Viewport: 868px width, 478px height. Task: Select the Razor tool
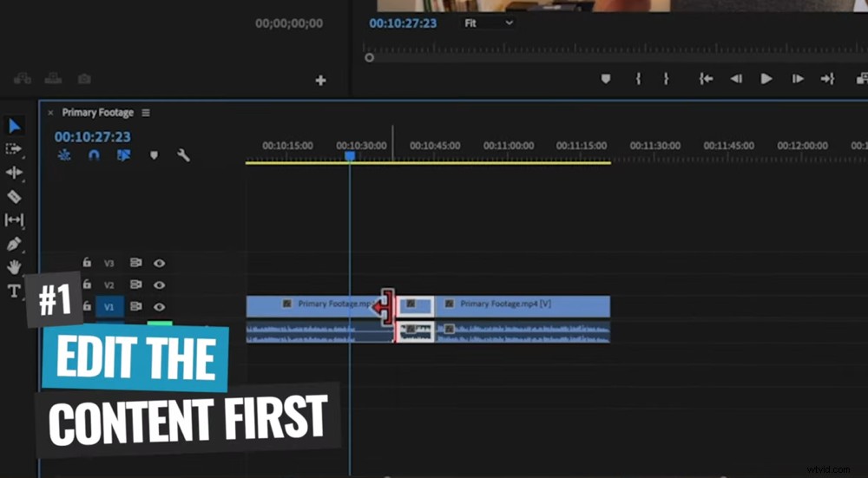click(x=14, y=196)
